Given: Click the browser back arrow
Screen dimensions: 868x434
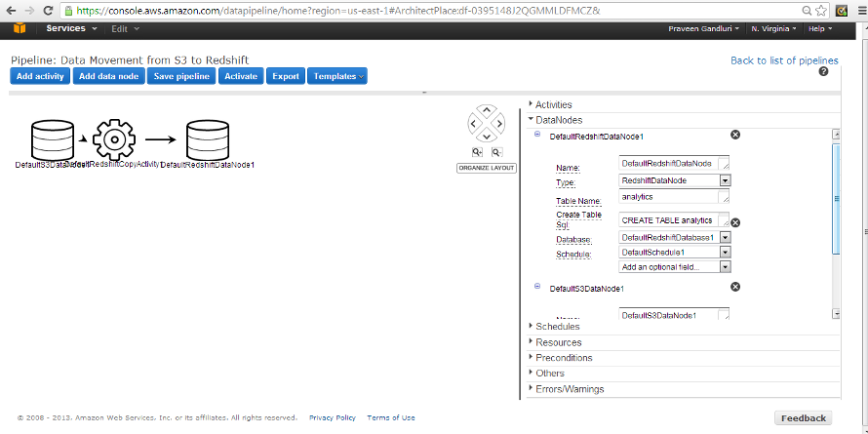Looking at the screenshot, I should pyautogui.click(x=11, y=10).
